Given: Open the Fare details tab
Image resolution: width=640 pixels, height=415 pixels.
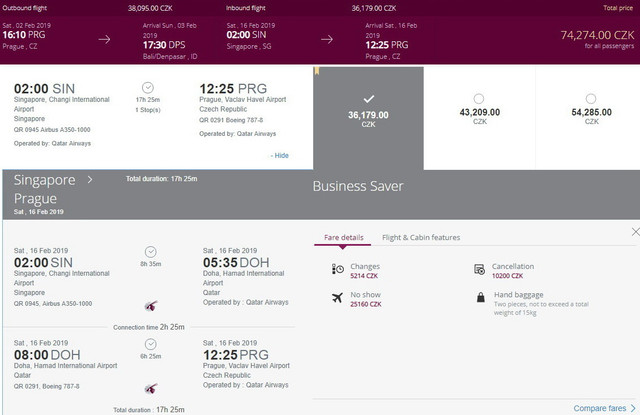Looking at the screenshot, I should [x=343, y=237].
